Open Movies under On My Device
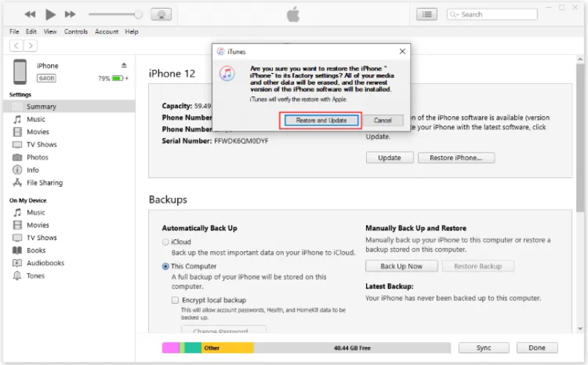The image size is (588, 365). pyautogui.click(x=37, y=226)
